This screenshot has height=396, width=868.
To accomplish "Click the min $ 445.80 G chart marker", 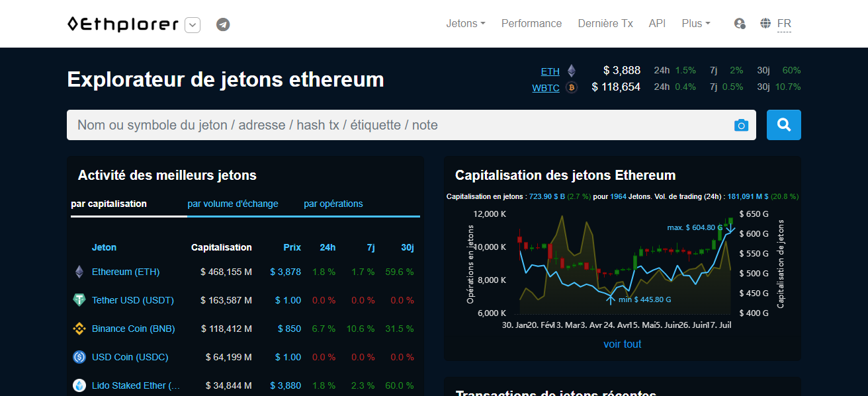I will pos(645,299).
